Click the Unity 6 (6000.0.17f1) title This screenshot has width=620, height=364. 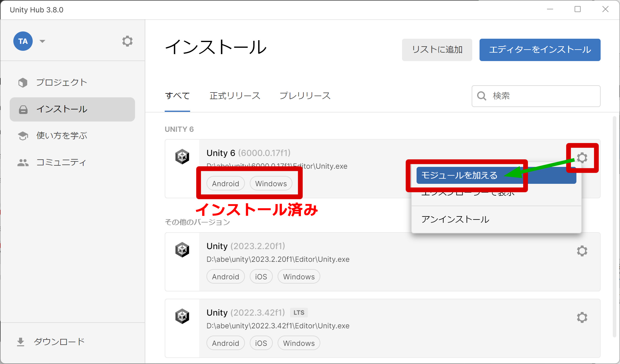[x=249, y=153]
